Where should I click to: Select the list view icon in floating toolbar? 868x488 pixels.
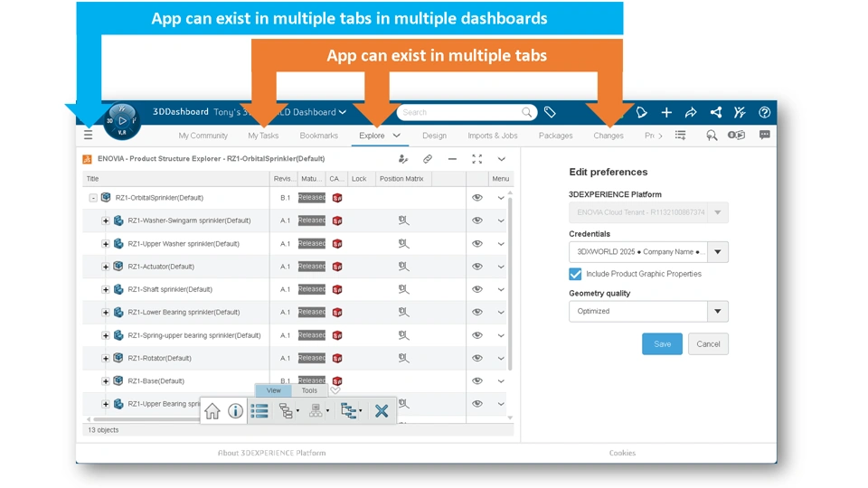259,411
